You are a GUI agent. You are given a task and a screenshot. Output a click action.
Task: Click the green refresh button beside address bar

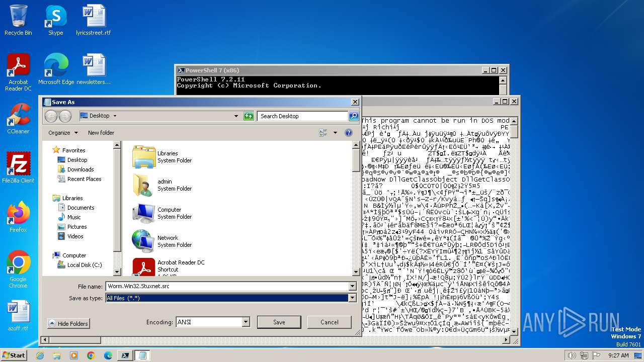tap(249, 116)
